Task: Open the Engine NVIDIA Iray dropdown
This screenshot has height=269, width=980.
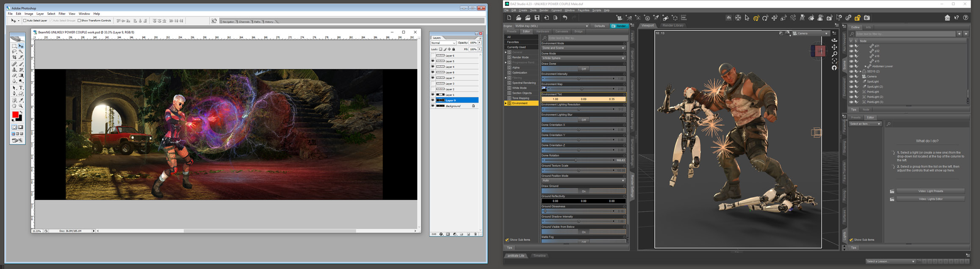Action: tap(551, 26)
